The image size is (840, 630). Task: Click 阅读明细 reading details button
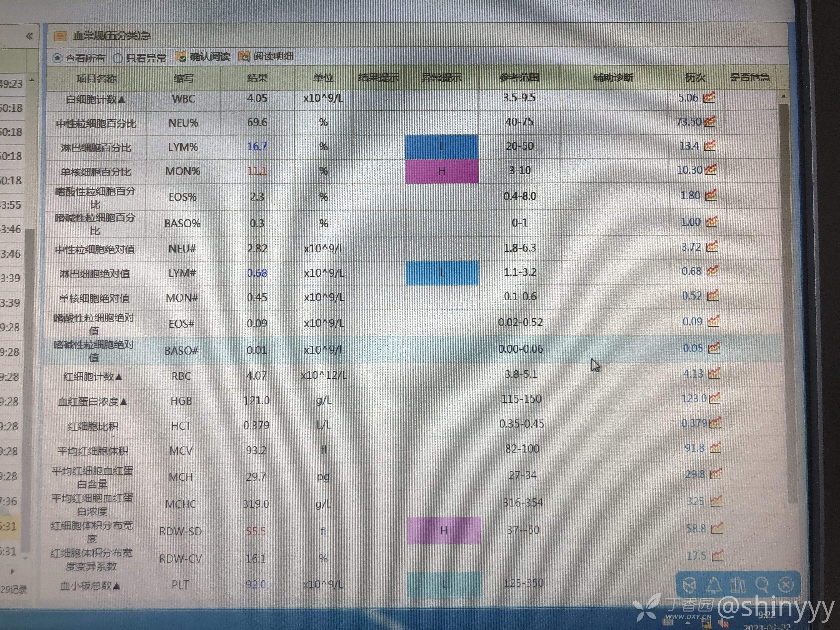(266, 57)
